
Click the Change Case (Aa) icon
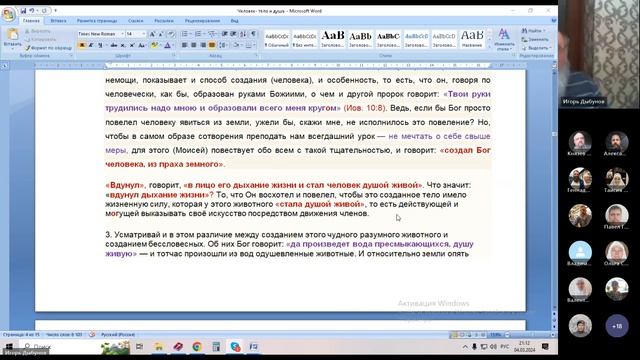142,45
